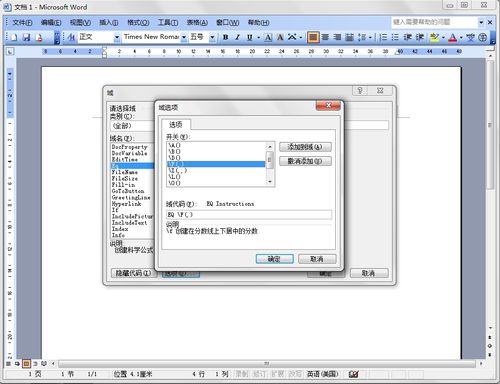Open the 插入(I) menu

pyautogui.click(x=109, y=22)
